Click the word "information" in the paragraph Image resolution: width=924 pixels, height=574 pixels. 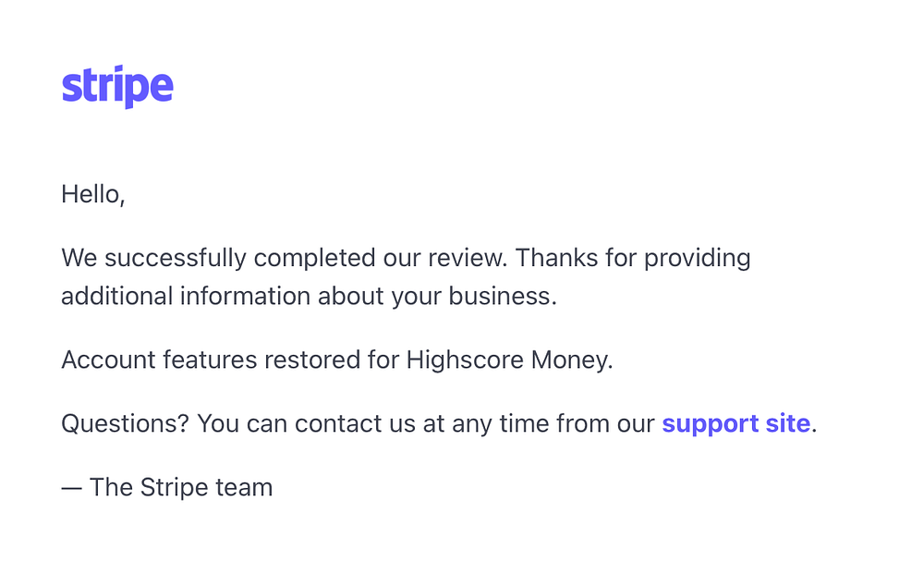click(245, 296)
